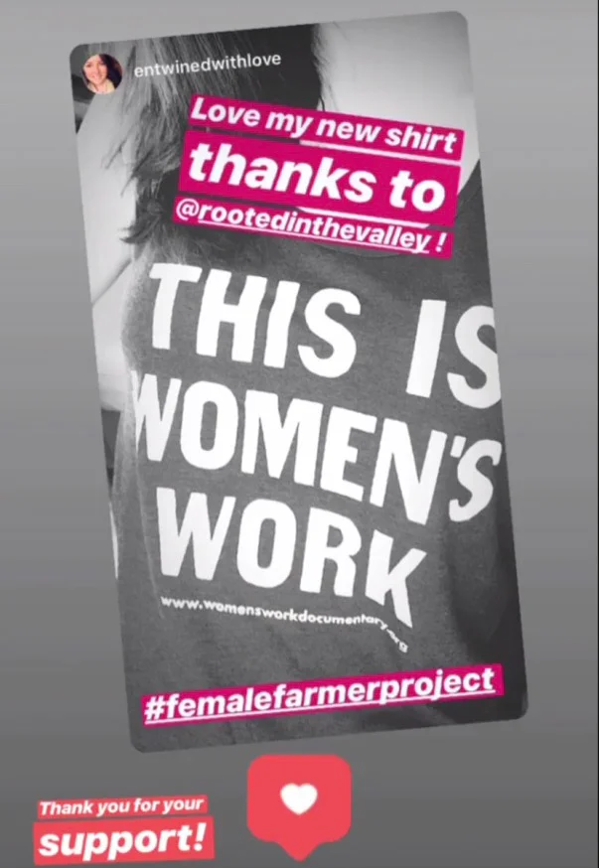This screenshot has width=599, height=868.
Task: Click the 'Thank you for your' caption
Action: coord(121,807)
